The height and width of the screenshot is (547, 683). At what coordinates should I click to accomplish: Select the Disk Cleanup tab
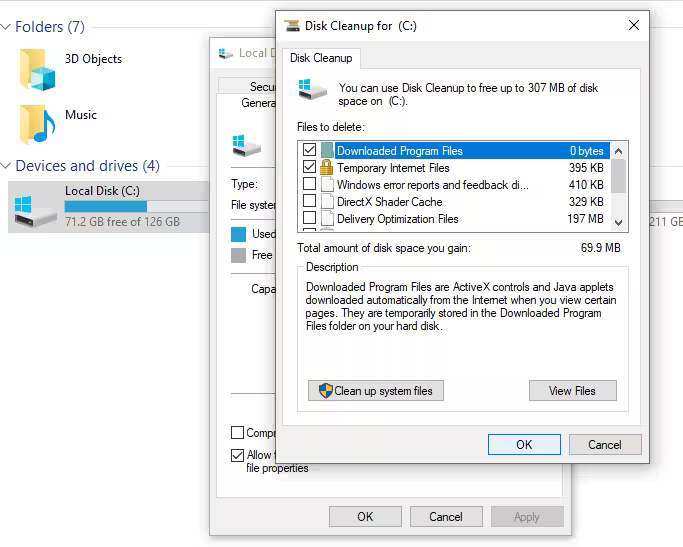pos(321,58)
